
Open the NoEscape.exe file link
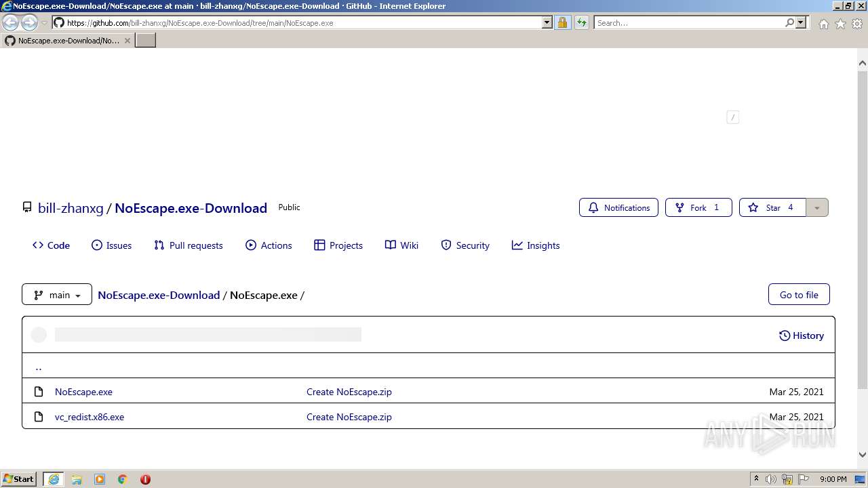(x=83, y=392)
